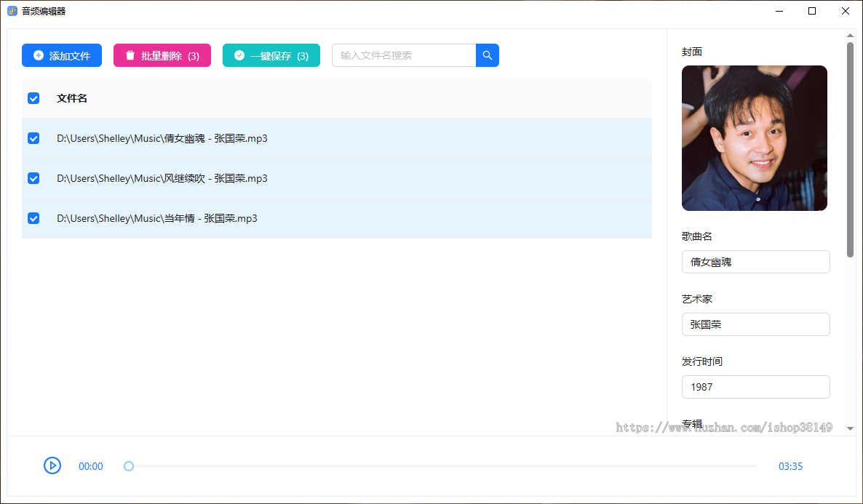Start playback with the play button
Viewport: 863px width, 504px height.
click(52, 466)
